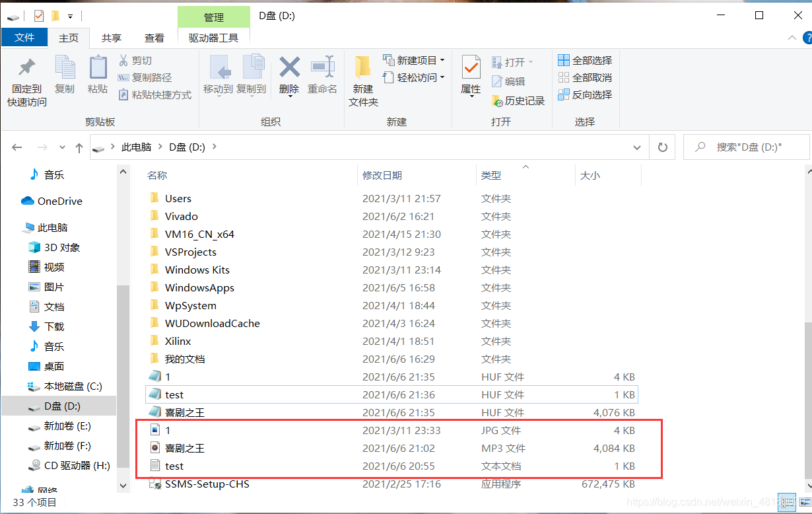Image resolution: width=812 pixels, height=514 pixels.
Task: Select the Xilinx folder
Action: coord(393,341)
